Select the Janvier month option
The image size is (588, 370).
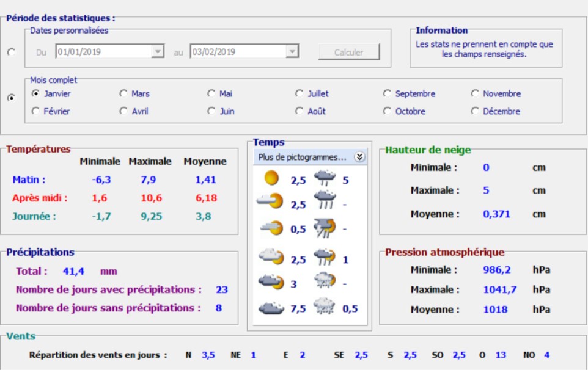pos(51,93)
